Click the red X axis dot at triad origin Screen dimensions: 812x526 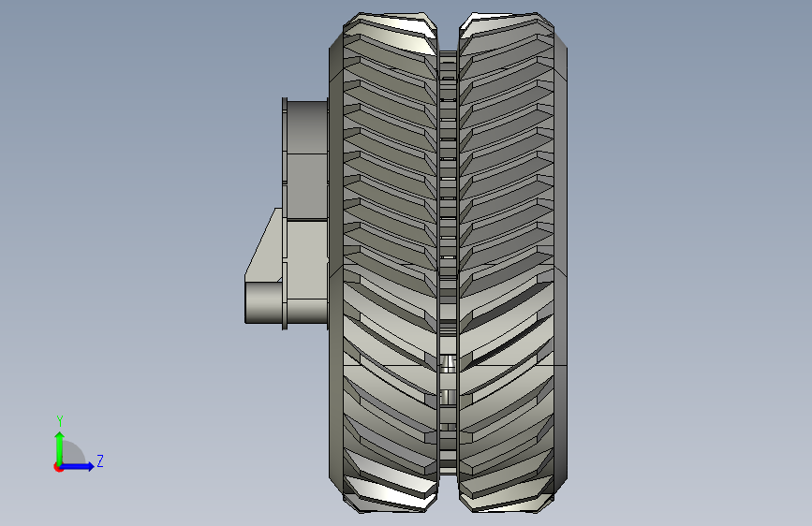click(x=58, y=467)
